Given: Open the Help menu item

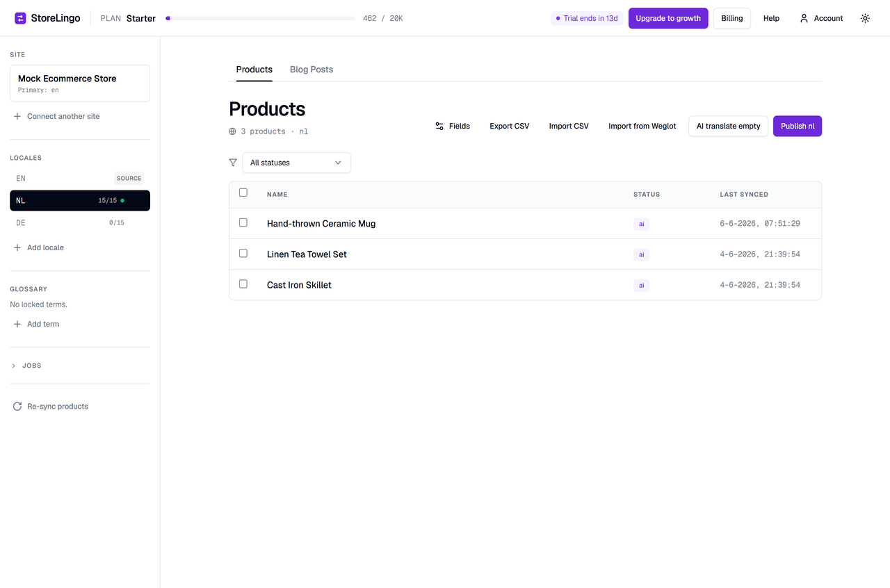Looking at the screenshot, I should pyautogui.click(x=771, y=18).
